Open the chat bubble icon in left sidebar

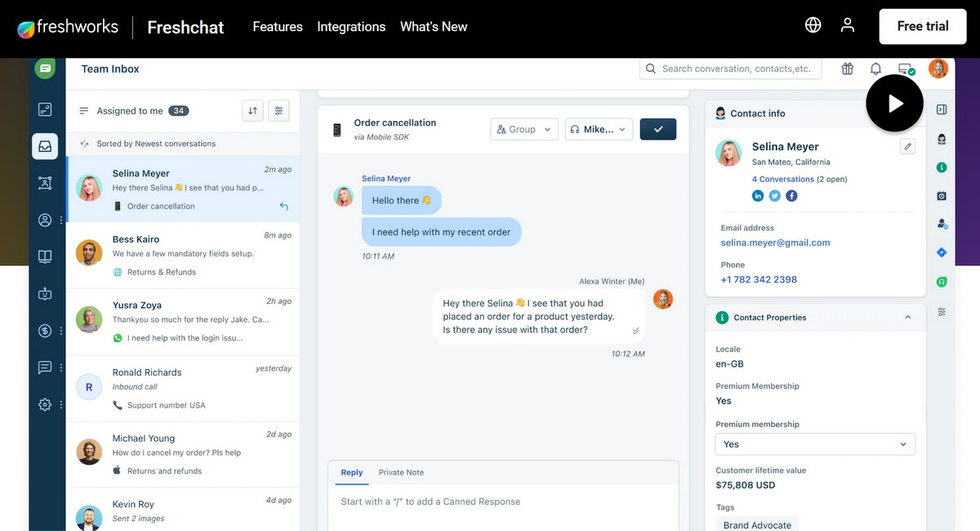click(x=45, y=368)
